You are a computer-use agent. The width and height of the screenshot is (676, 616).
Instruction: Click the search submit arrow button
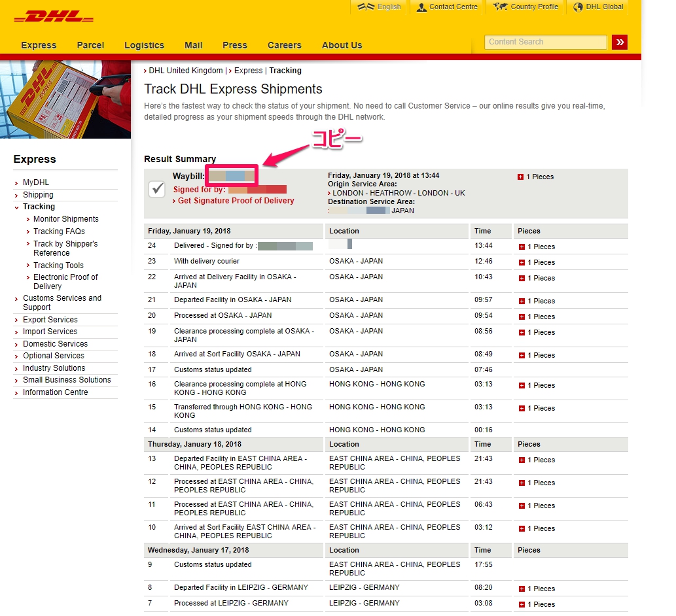tap(620, 43)
